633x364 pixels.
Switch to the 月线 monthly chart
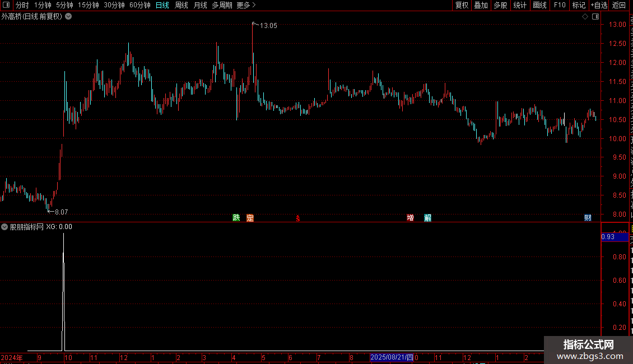click(x=200, y=5)
